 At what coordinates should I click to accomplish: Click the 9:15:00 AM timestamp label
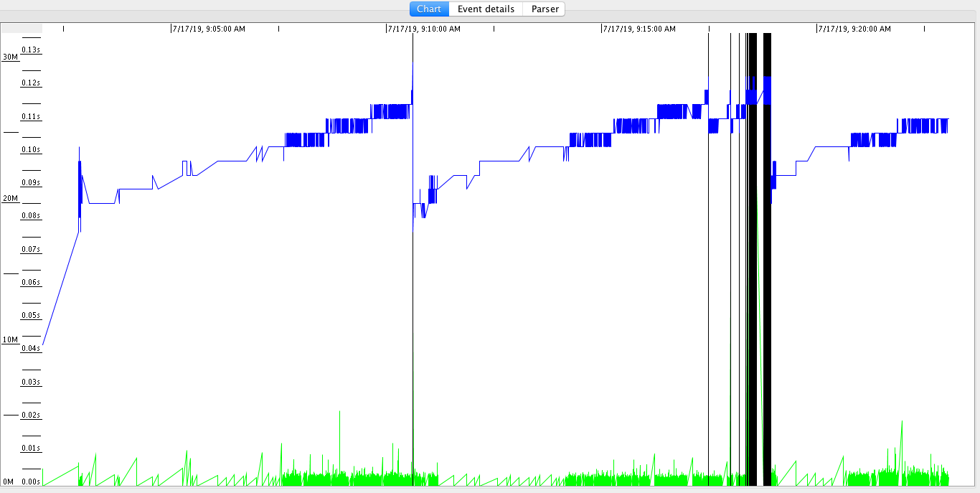639,29
